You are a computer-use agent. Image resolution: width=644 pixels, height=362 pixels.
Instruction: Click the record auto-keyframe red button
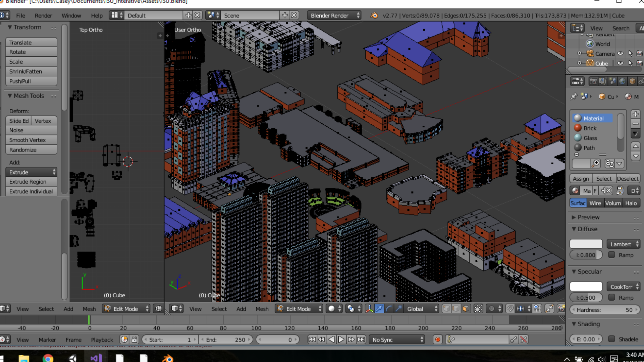[x=438, y=340]
